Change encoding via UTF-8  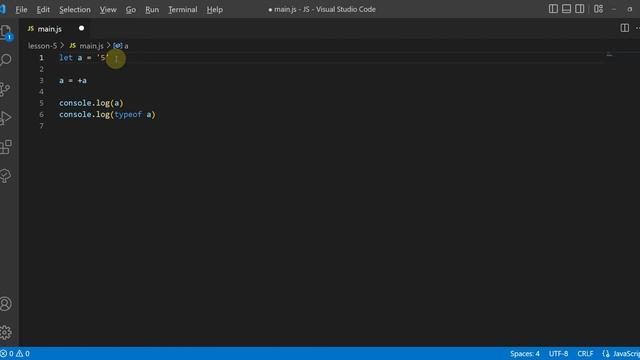pos(558,353)
